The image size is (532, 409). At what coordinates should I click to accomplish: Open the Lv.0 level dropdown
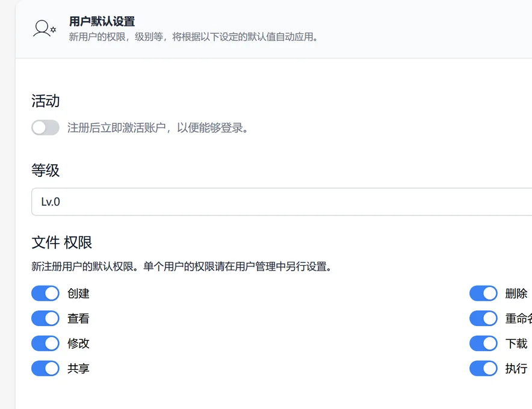(282, 201)
